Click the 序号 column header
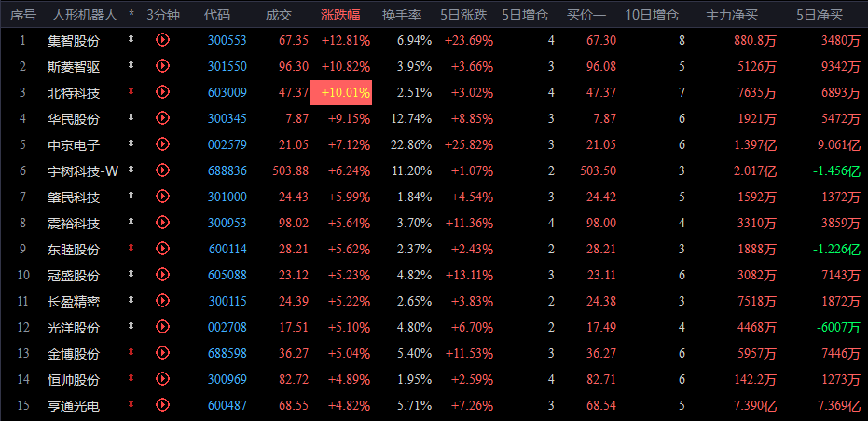The width and height of the screenshot is (868, 421). point(23,15)
